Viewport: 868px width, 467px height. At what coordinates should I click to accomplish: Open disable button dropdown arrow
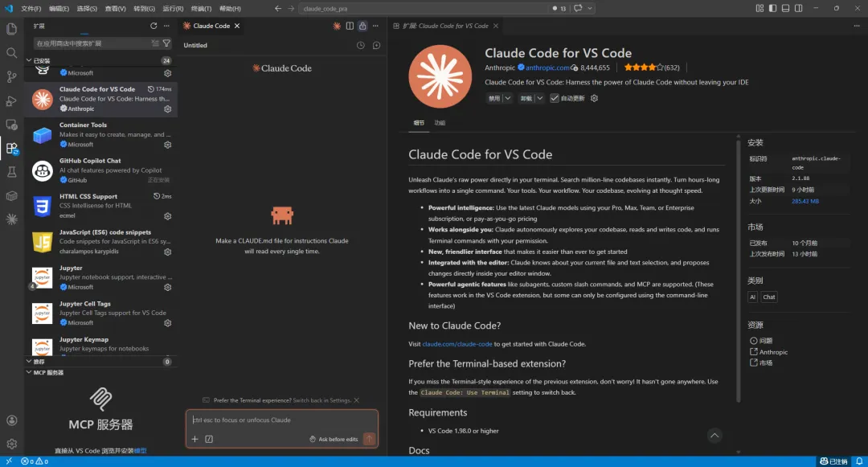click(x=507, y=99)
